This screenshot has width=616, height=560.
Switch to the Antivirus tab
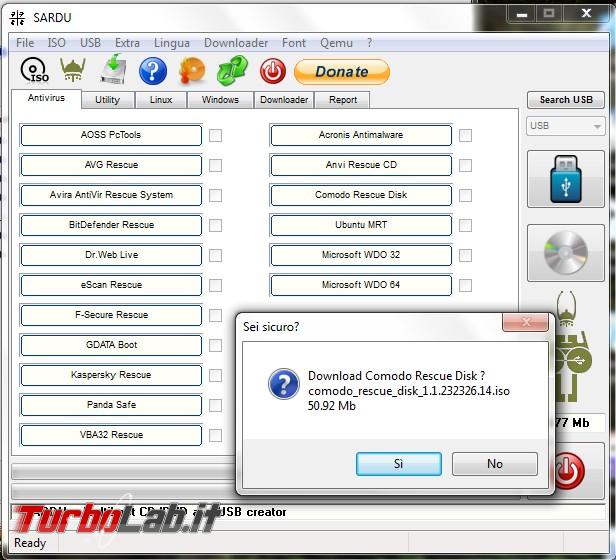click(46, 98)
